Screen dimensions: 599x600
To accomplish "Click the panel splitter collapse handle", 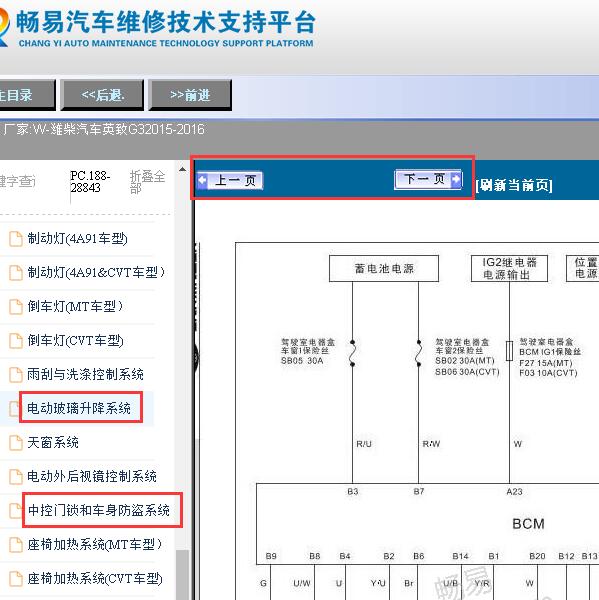I will (196, 358).
